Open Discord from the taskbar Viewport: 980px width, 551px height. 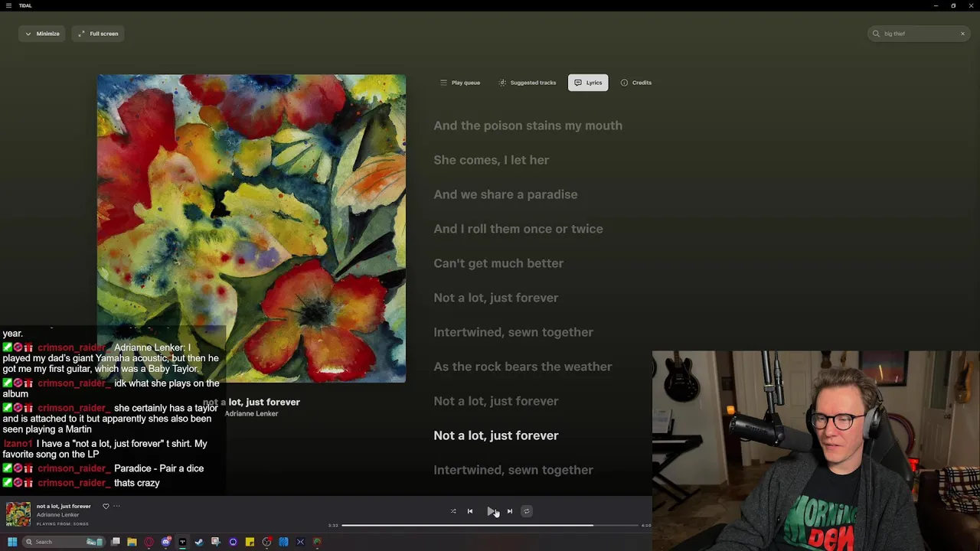pyautogui.click(x=165, y=542)
